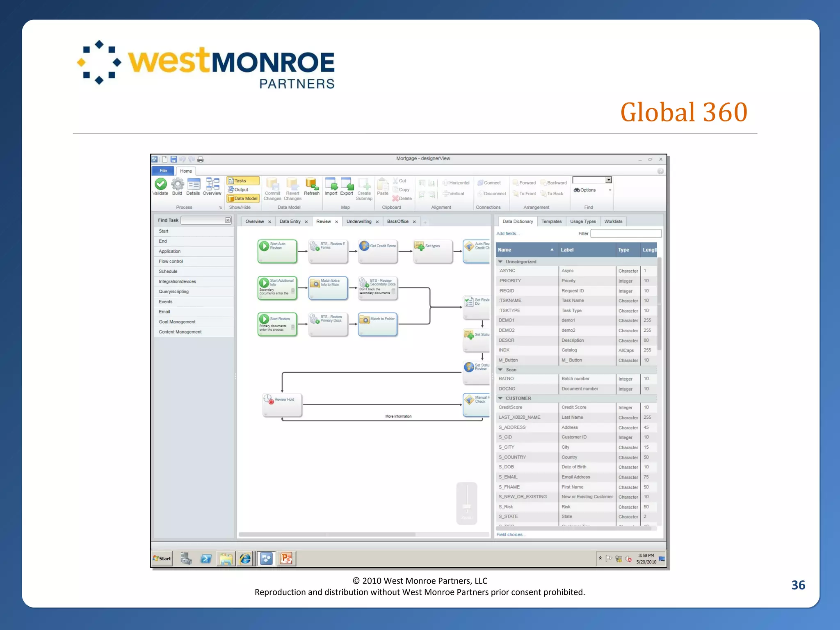Click the Filter input field
Viewport: 840px width, 630px height.
[626, 233]
